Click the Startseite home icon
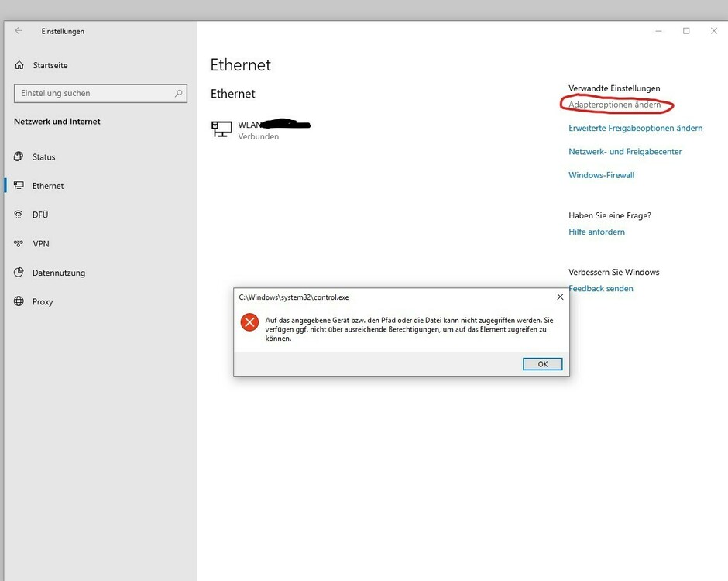Viewport: 728px width, 581px height. [x=19, y=65]
